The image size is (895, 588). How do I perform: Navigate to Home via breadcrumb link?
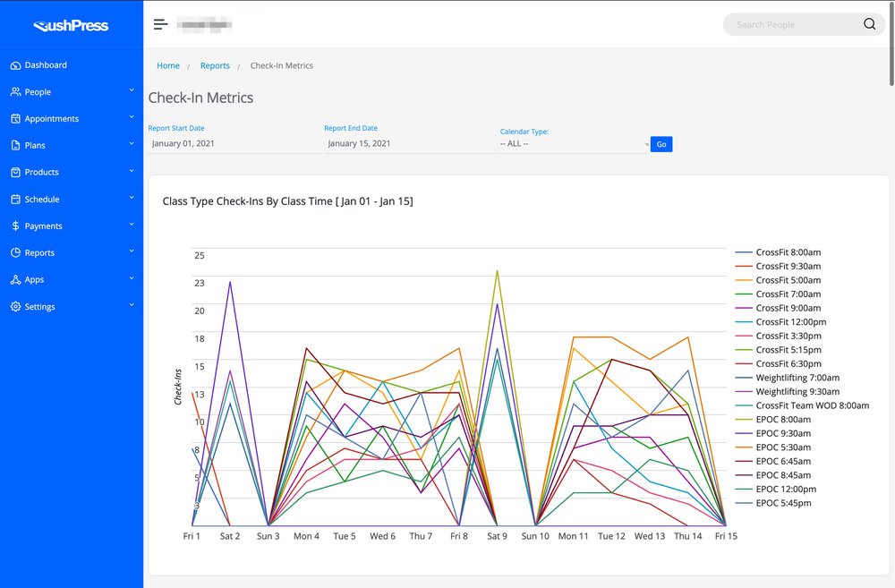coord(168,65)
